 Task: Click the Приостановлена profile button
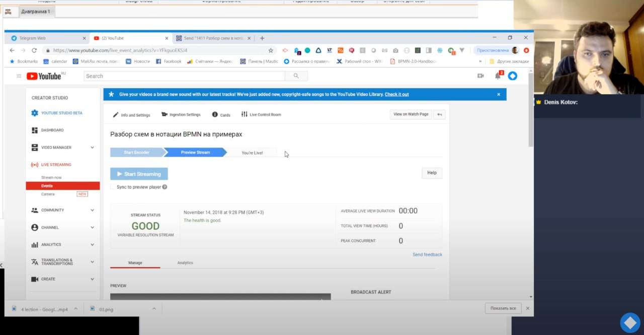pyautogui.click(x=497, y=50)
